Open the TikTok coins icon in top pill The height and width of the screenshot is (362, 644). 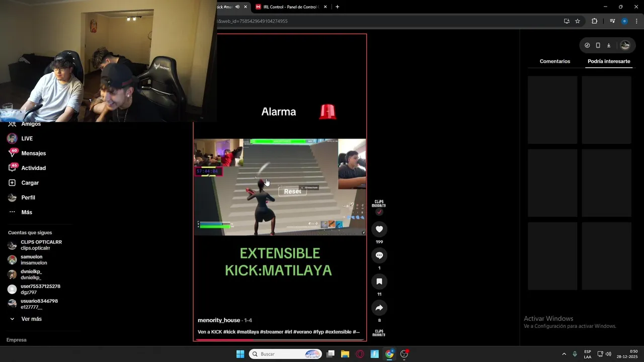[587, 45]
